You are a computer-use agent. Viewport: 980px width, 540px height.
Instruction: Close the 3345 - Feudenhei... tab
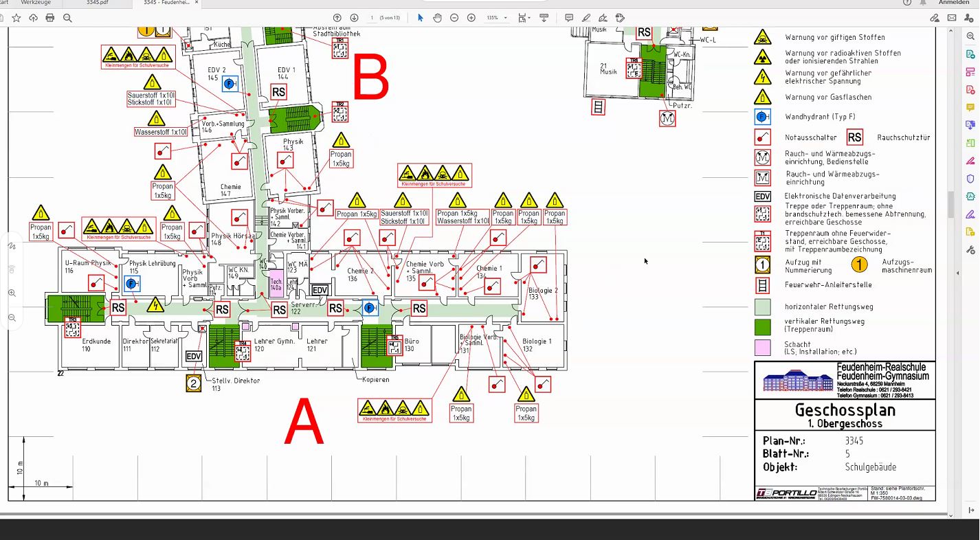click(x=197, y=3)
